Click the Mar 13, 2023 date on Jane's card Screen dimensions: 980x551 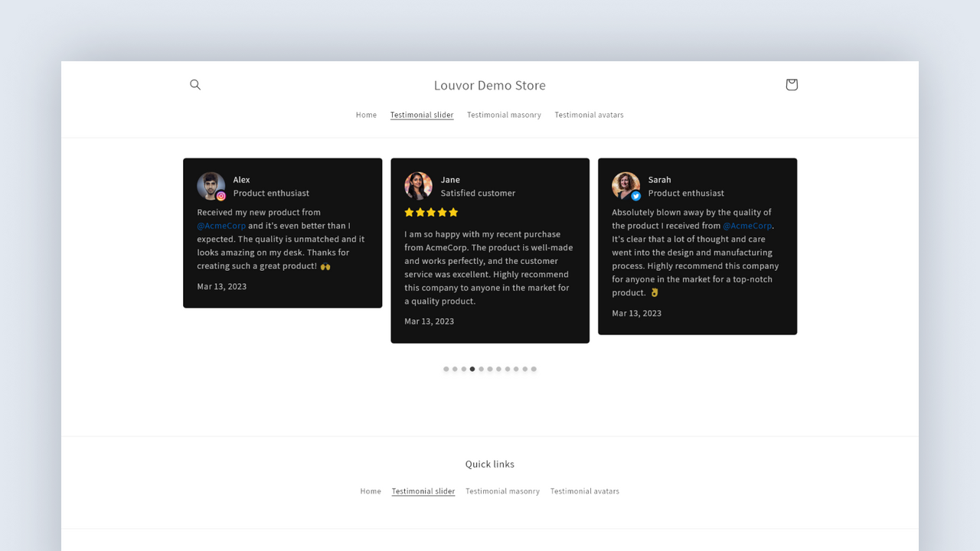(x=429, y=321)
